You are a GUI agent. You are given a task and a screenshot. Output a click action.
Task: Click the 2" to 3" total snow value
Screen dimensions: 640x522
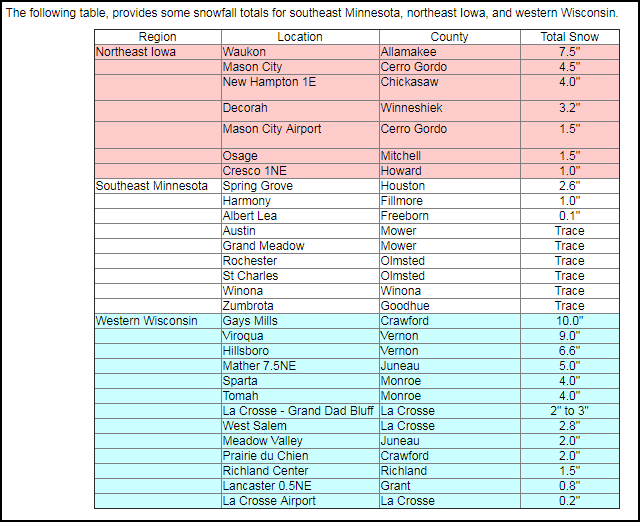click(570, 411)
